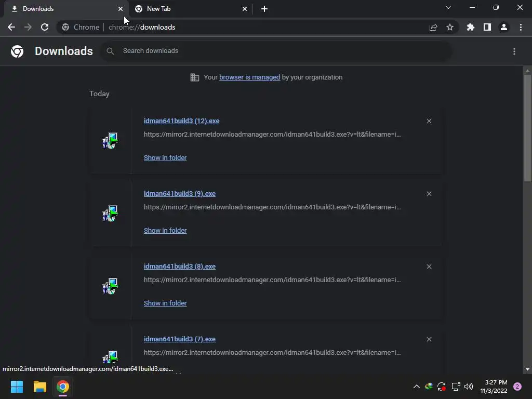
Task: Click the source URL under idman641build3 (12).exe
Action: 272,135
